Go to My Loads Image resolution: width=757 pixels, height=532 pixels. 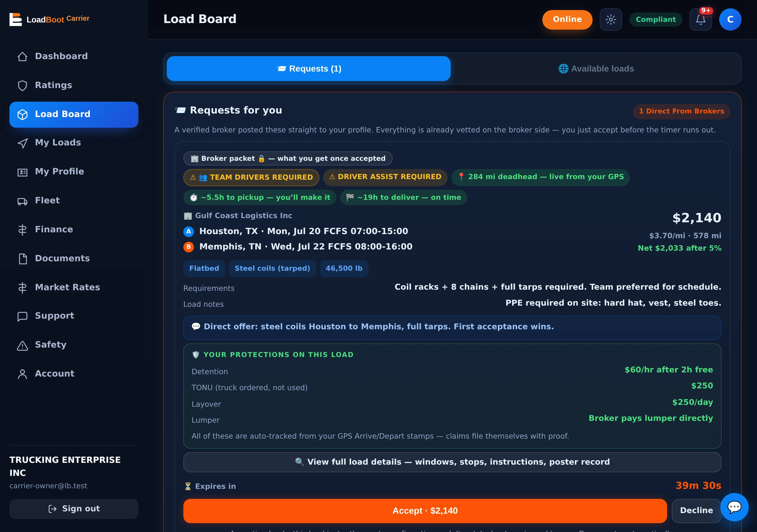point(74,143)
